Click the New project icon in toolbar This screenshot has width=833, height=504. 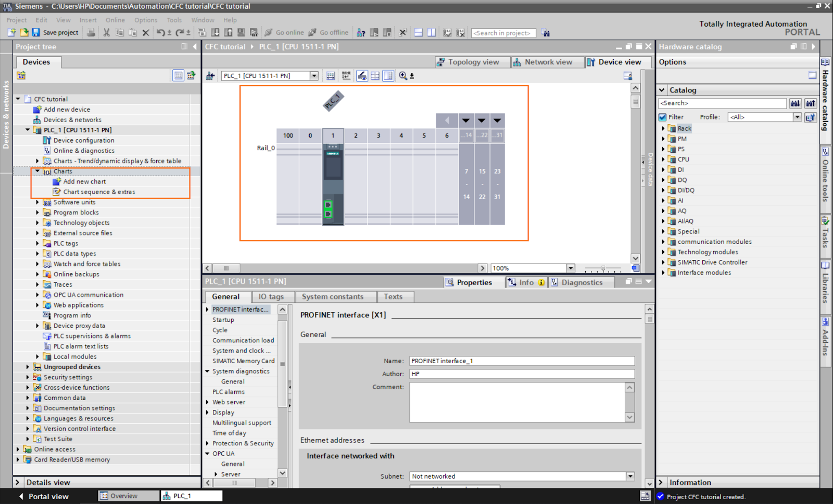pos(11,32)
